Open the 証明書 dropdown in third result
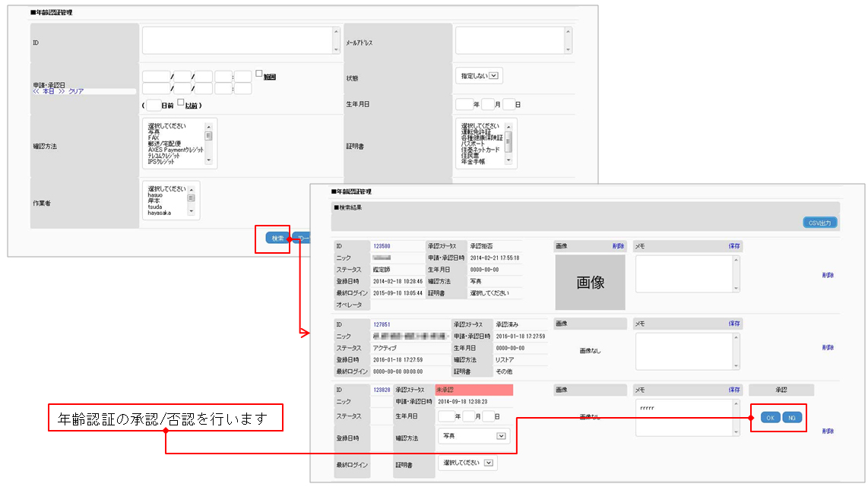This screenshot has height=490, width=868. pos(467,463)
